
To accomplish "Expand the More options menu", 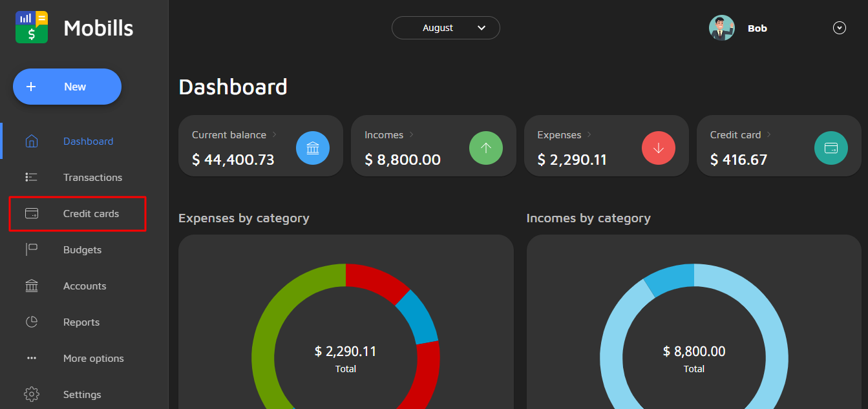I will click(x=93, y=358).
